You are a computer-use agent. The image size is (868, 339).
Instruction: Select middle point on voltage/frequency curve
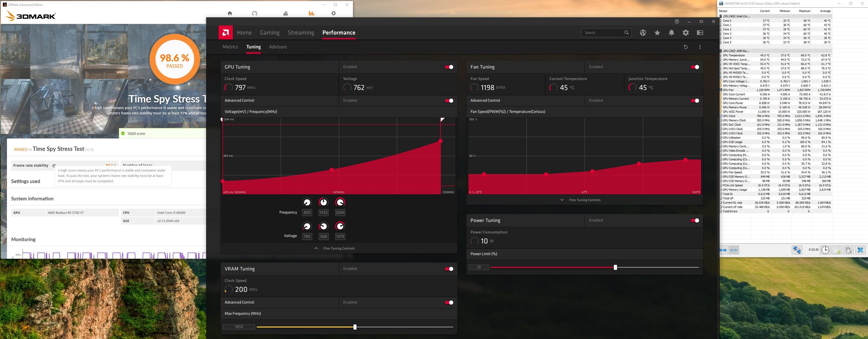[331, 170]
